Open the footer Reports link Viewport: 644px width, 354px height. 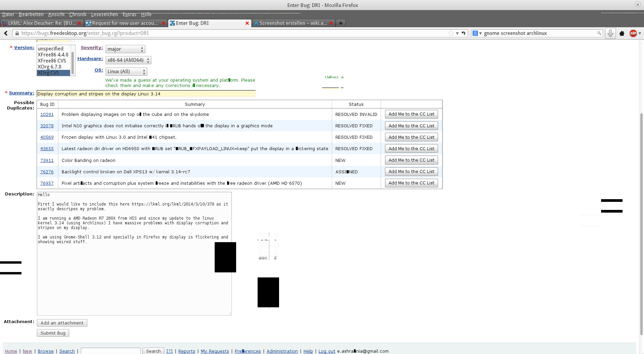coord(187,351)
